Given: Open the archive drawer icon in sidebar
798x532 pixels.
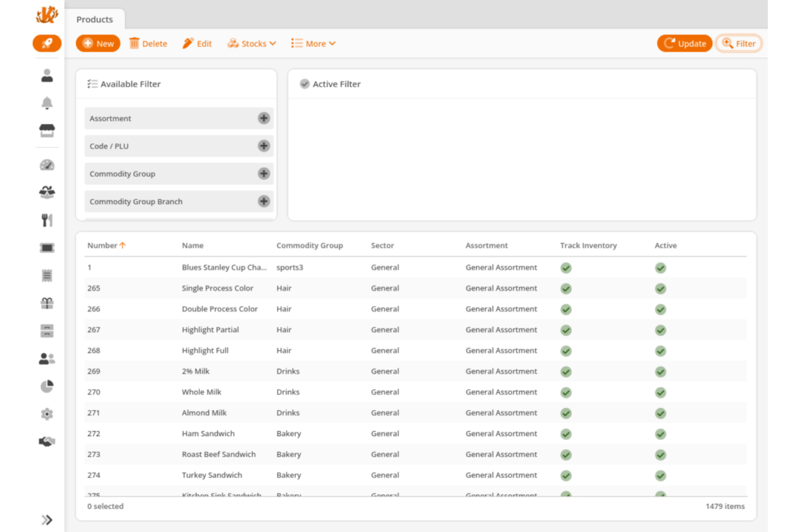Looking at the screenshot, I should [47, 331].
